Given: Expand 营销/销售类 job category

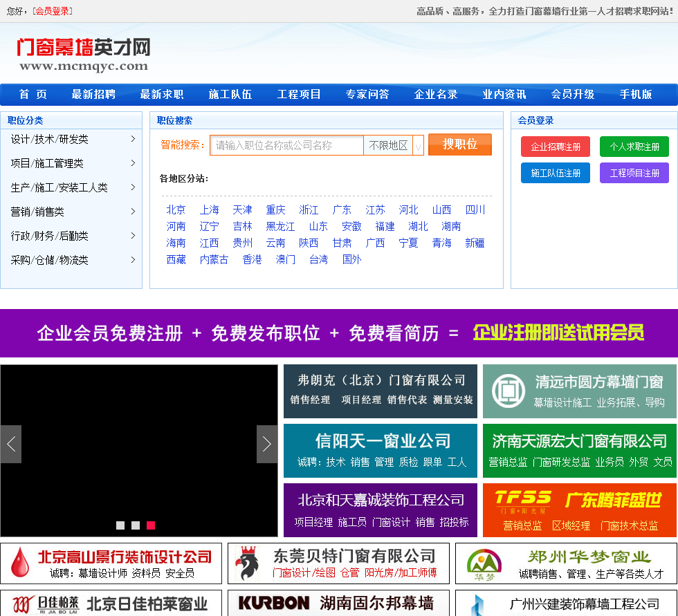Looking at the screenshot, I should tap(71, 212).
